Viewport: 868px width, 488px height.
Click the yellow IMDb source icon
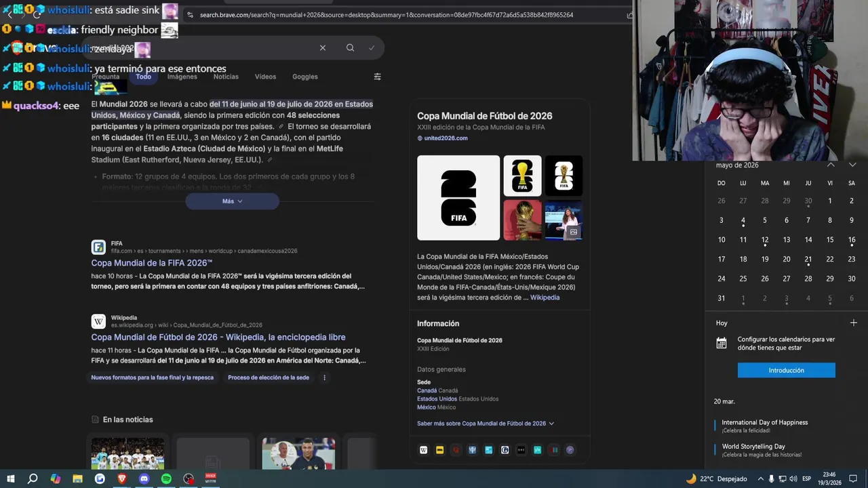click(440, 450)
